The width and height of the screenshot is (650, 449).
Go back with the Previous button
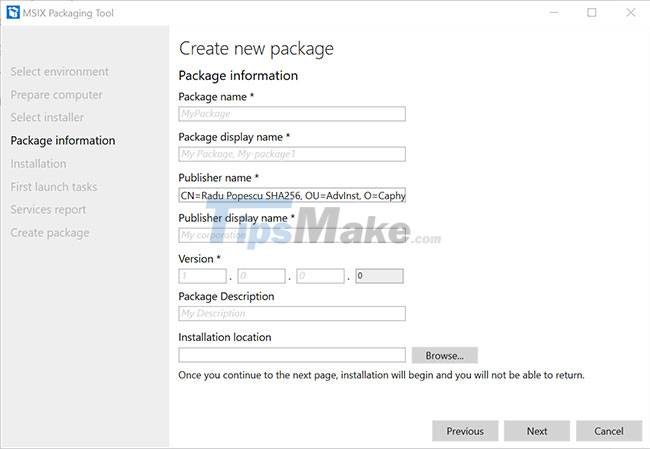(465, 431)
